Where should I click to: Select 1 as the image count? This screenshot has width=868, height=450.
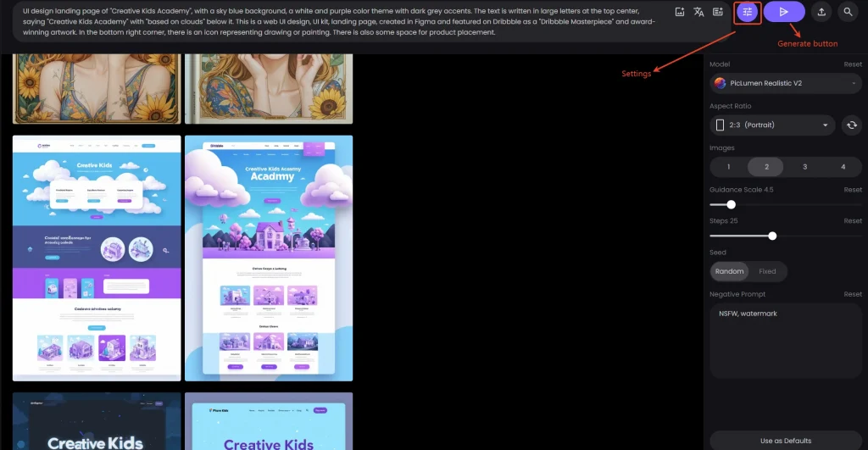728,167
